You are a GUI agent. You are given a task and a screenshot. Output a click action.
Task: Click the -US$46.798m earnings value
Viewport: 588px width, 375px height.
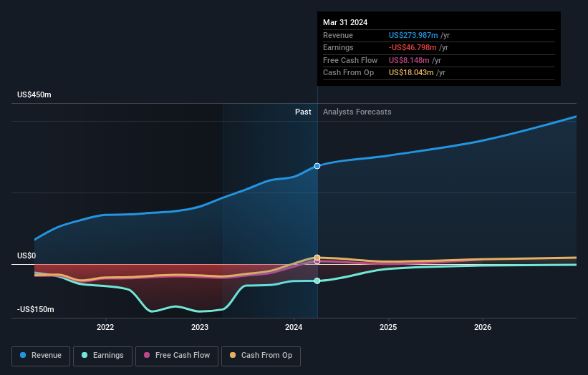pyautogui.click(x=413, y=47)
